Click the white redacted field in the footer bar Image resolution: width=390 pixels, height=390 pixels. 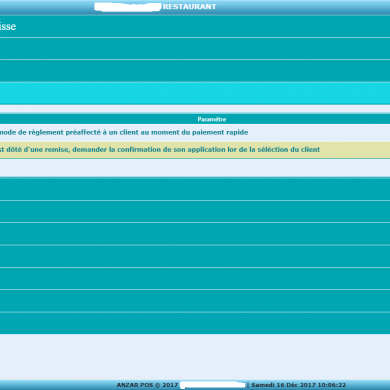[x=213, y=385]
